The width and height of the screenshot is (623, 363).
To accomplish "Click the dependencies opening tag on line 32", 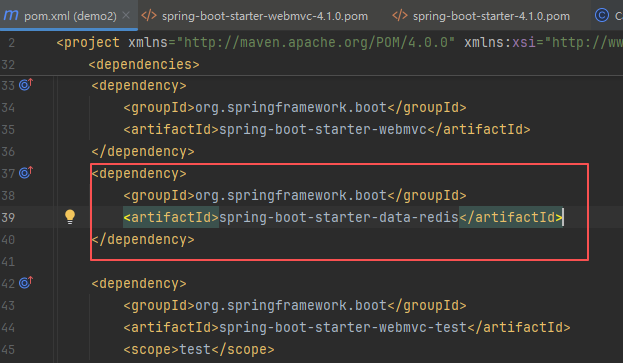I will [x=144, y=64].
